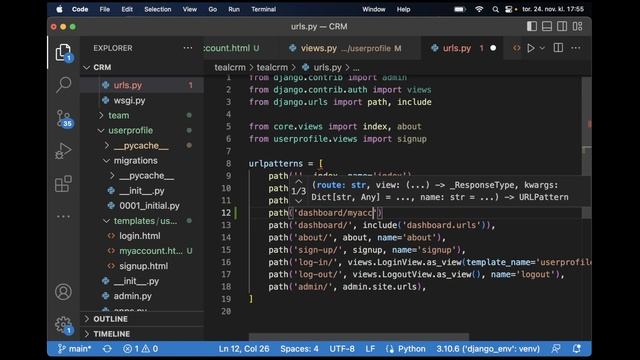Change end of line sequence LF
640x360 pixels.
point(370,349)
